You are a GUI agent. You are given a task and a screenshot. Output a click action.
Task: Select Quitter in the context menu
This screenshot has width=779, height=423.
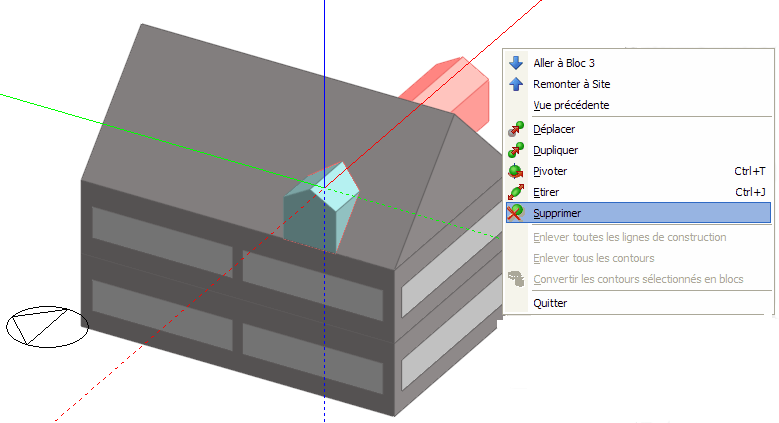[x=550, y=303]
